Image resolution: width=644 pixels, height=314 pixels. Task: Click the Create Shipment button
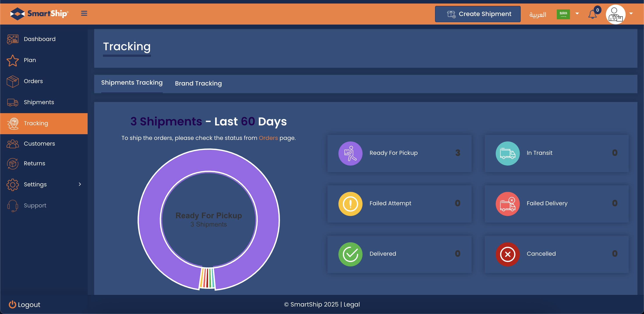tap(478, 14)
